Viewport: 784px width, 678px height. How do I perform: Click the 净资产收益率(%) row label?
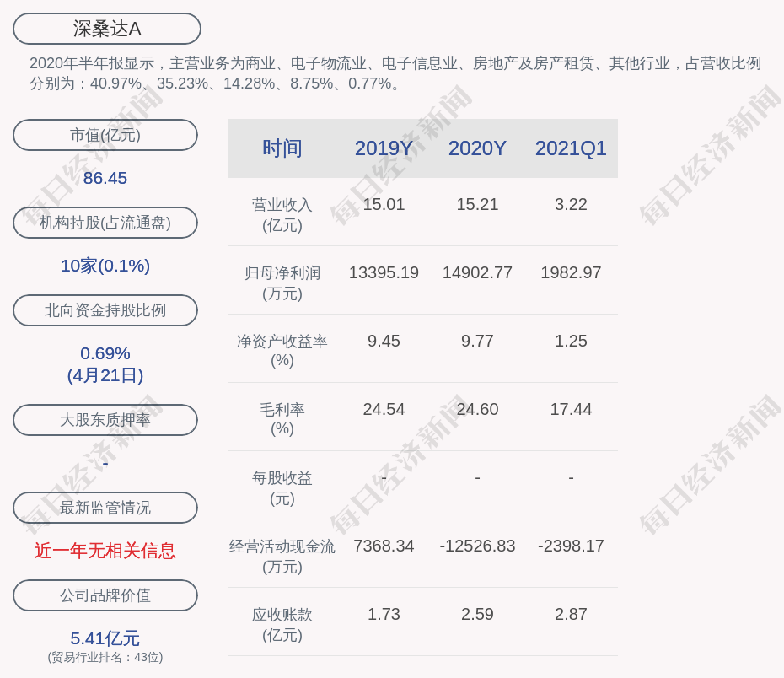[282, 351]
